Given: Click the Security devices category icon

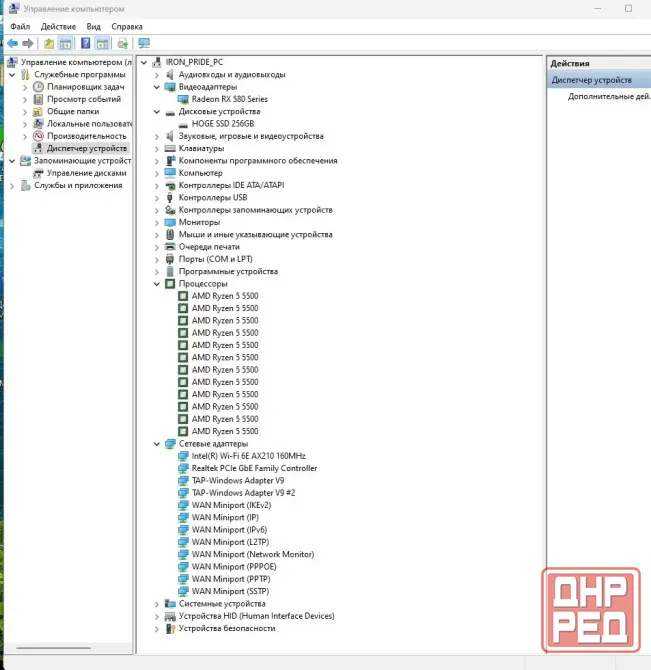Looking at the screenshot, I should tap(170, 629).
